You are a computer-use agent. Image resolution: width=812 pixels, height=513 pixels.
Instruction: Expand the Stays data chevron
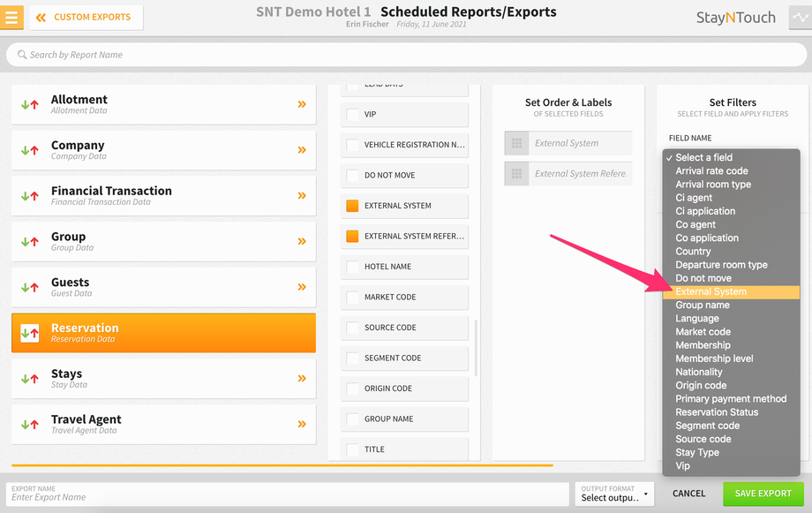302,379
